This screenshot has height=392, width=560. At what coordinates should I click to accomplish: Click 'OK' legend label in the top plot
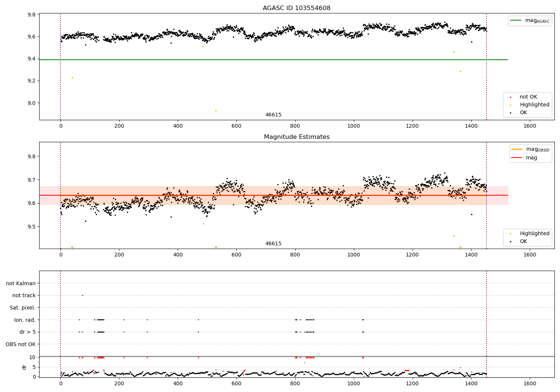tap(523, 112)
